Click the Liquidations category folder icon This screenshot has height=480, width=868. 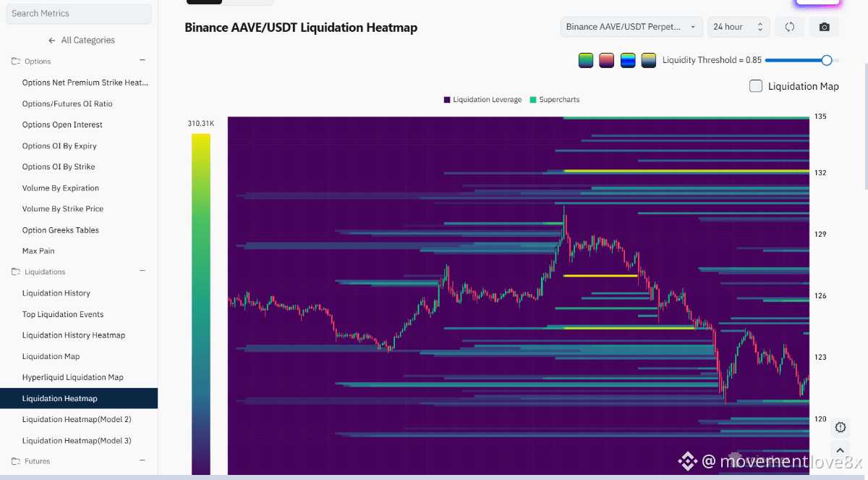click(x=16, y=272)
